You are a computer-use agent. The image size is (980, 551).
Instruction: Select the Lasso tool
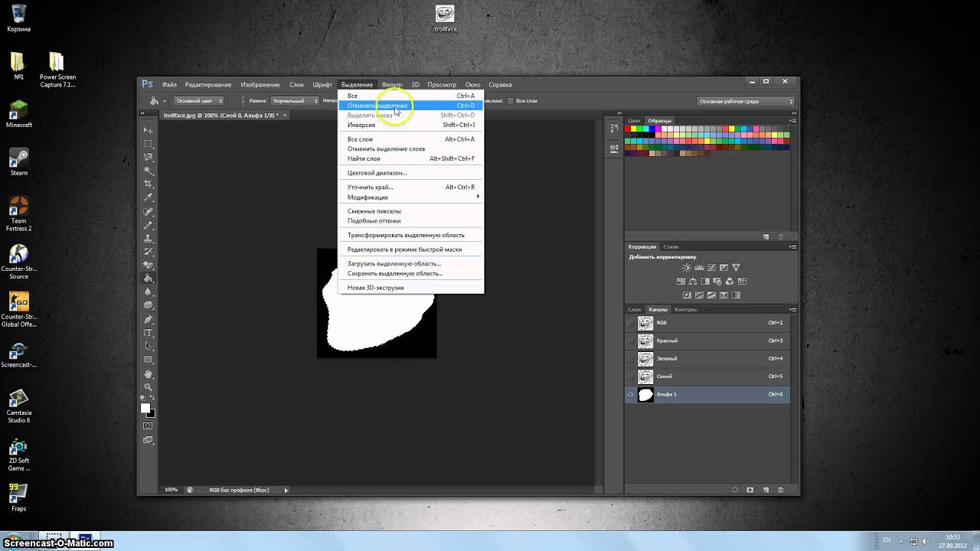click(148, 157)
